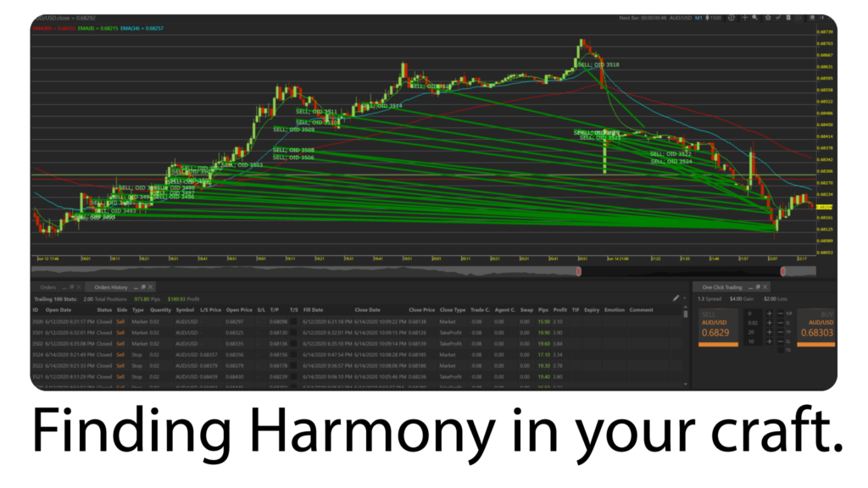Switch to the Orders tab
The image size is (868, 488).
[x=48, y=287]
